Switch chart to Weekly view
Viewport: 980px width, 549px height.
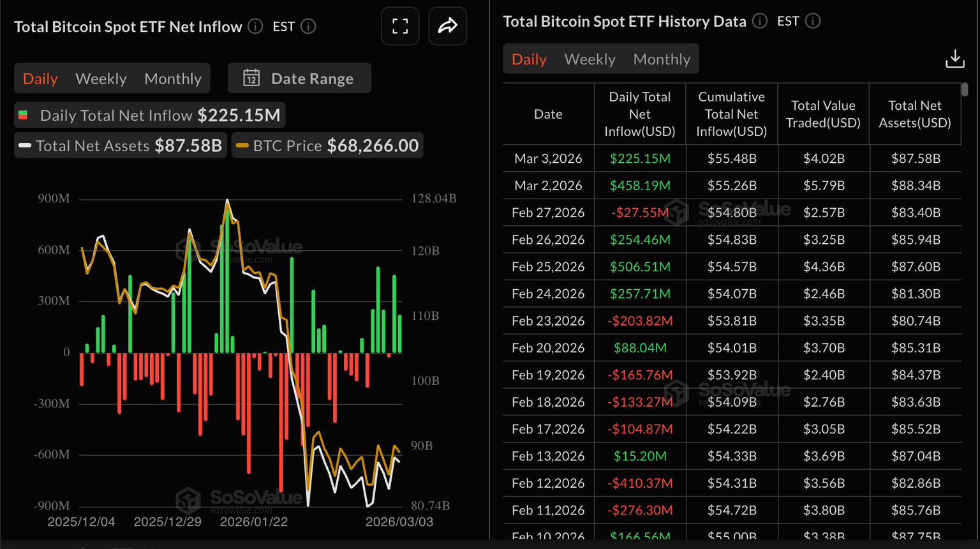(101, 79)
